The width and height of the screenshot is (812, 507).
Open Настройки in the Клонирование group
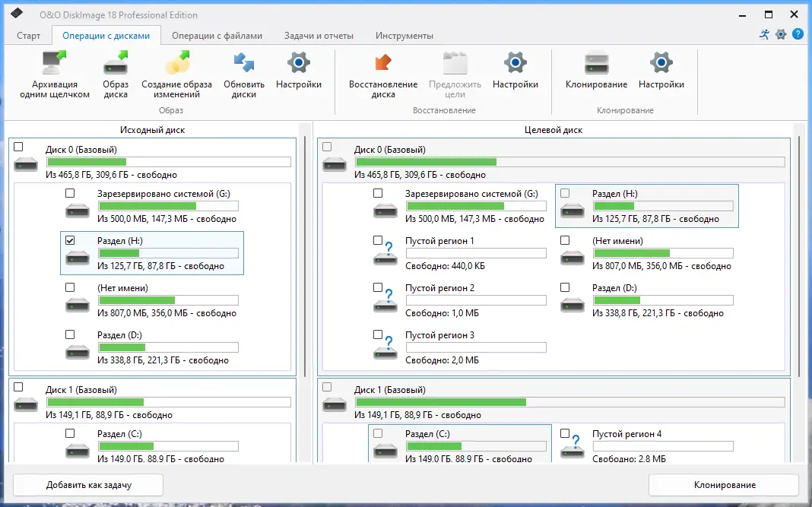point(661,62)
